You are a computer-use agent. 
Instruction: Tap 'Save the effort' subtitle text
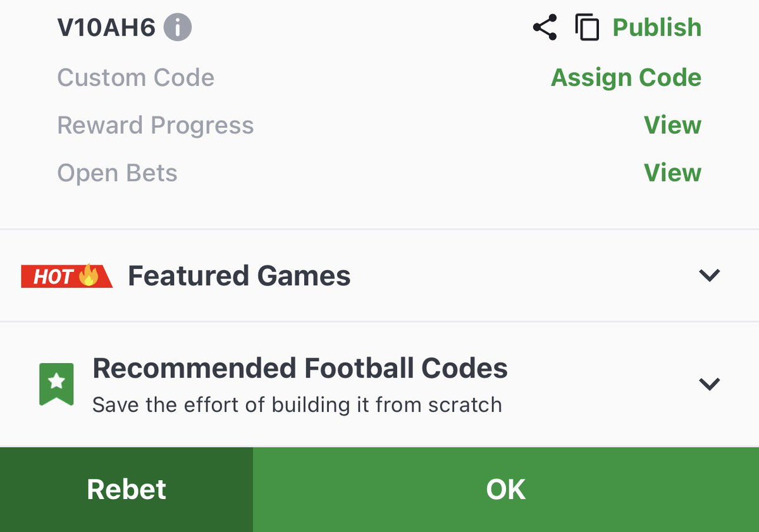[x=297, y=405]
